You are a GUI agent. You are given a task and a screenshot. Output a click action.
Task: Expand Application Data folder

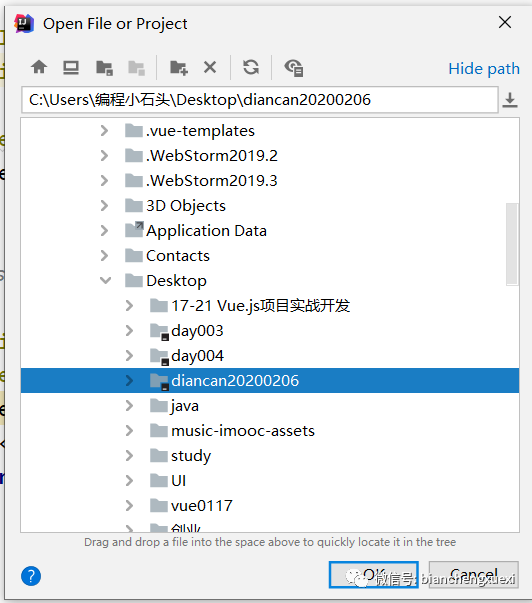point(104,231)
